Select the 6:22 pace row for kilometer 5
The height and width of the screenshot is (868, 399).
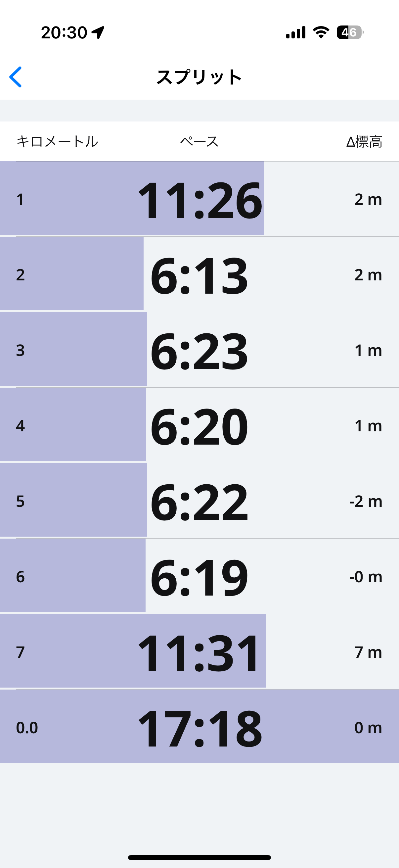(x=199, y=502)
